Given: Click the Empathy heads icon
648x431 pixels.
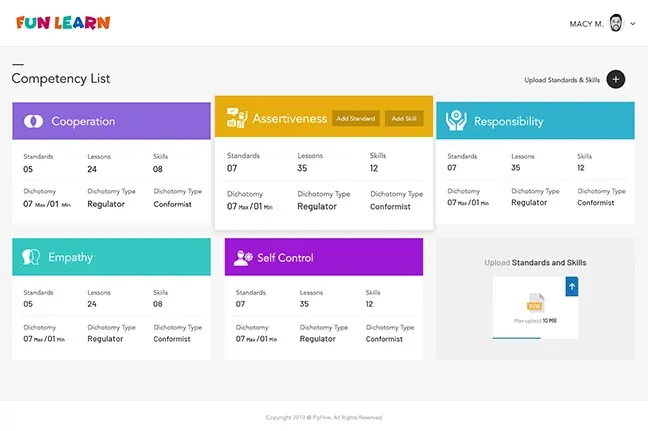Looking at the screenshot, I should [31, 257].
